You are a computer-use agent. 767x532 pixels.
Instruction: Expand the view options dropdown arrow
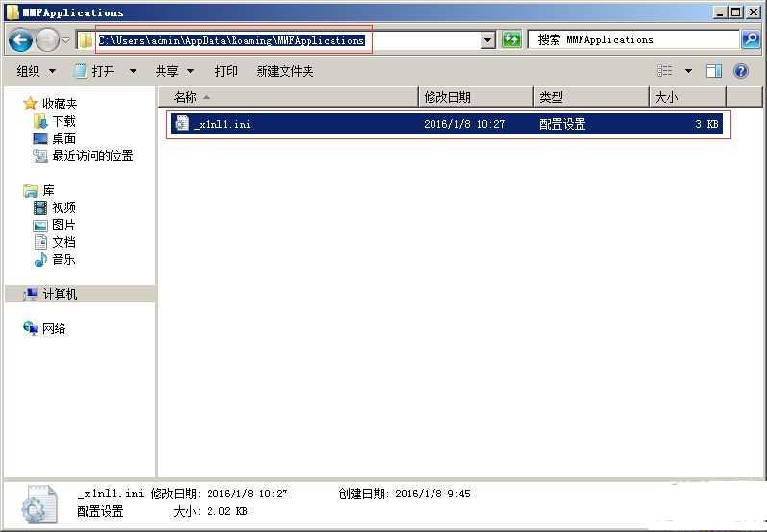pos(688,71)
